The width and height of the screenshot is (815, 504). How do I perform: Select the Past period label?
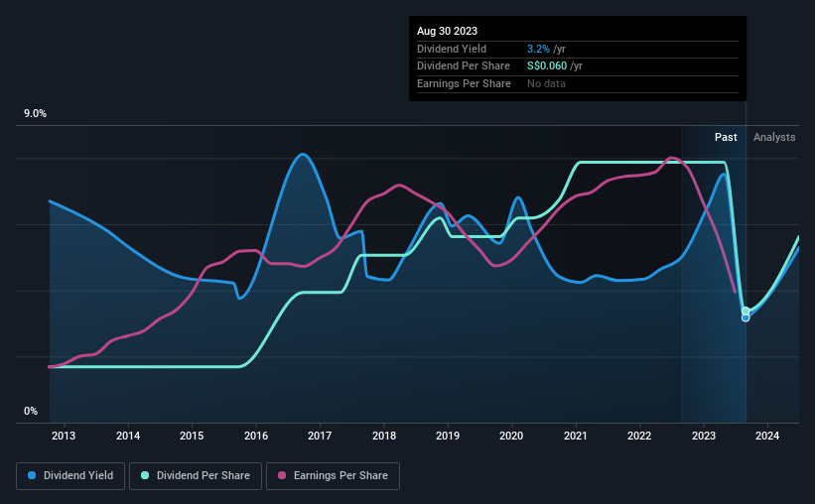pos(726,137)
